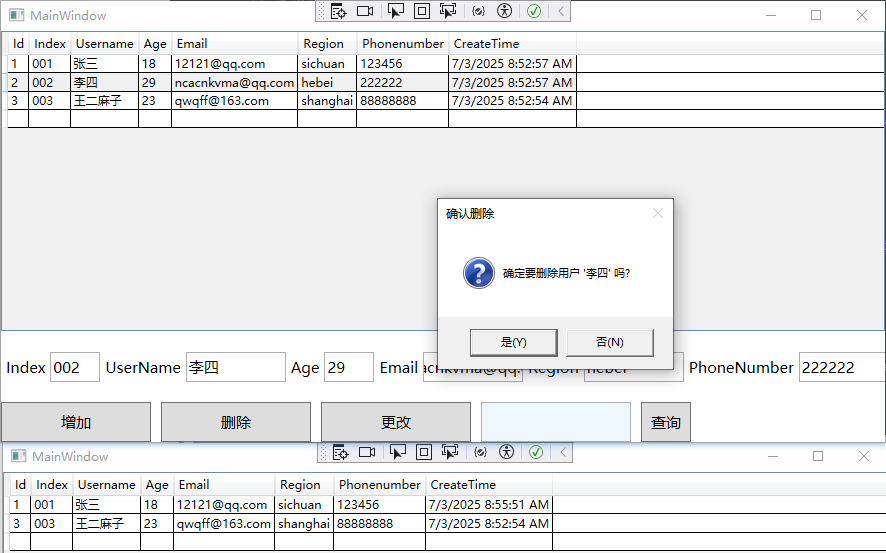
Task: Open Live Visual Tree in top window toolbar
Action: click(338, 11)
